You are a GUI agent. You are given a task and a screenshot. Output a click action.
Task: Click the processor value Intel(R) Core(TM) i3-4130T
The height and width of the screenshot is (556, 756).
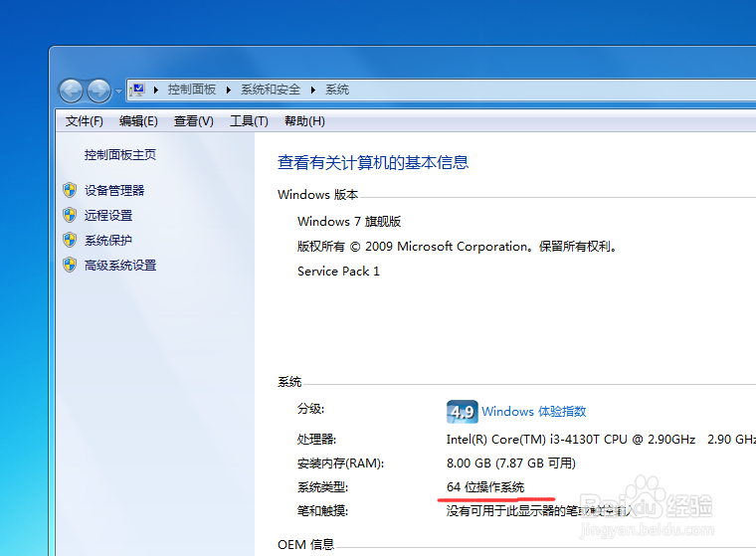571,440
